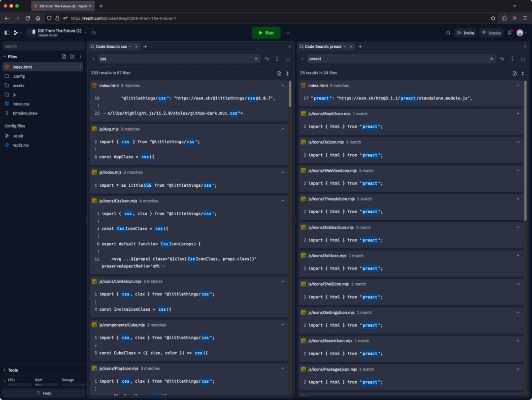Open a new pane with the plus tab
The height and width of the screenshot is (400, 532).
pos(144,46)
